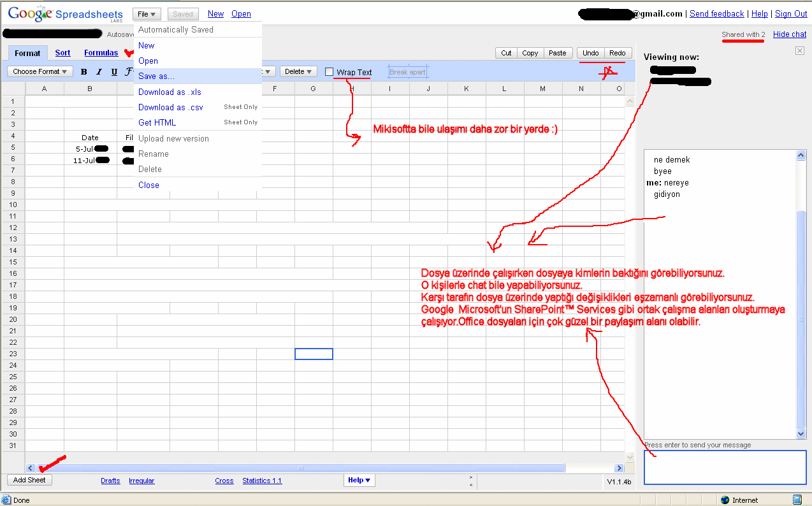
Task: Click the chat message input box
Action: click(x=725, y=467)
